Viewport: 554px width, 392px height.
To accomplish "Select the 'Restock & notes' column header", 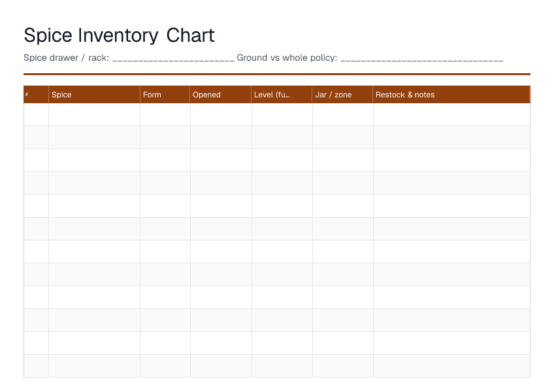I will [x=451, y=94].
